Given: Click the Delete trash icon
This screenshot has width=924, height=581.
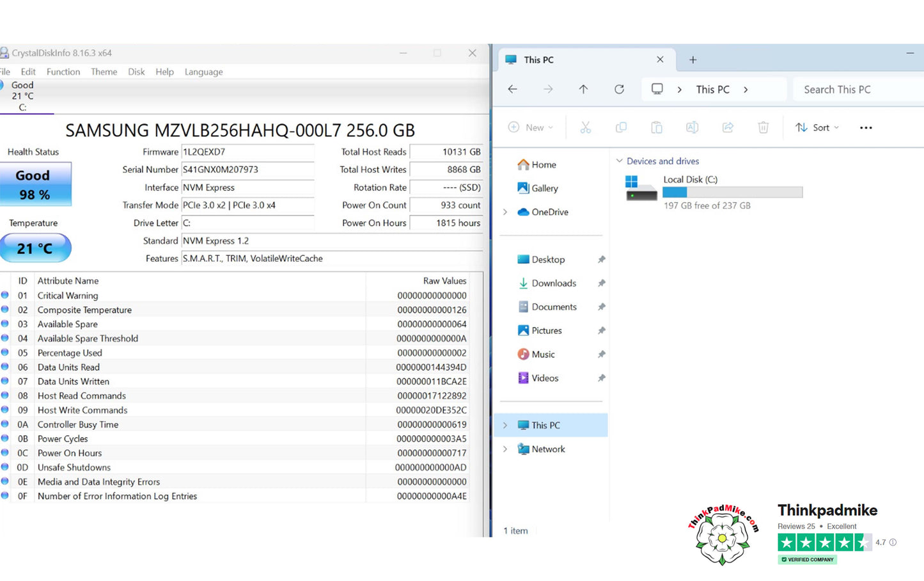Looking at the screenshot, I should [763, 127].
